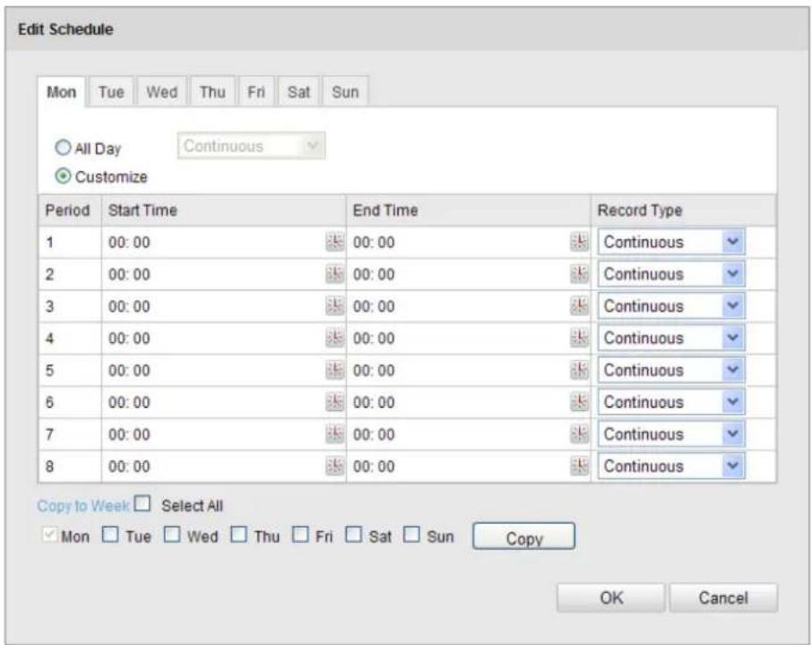The height and width of the screenshot is (645, 812).
Task: Check the Sun copy checkbox
Action: coord(411,535)
